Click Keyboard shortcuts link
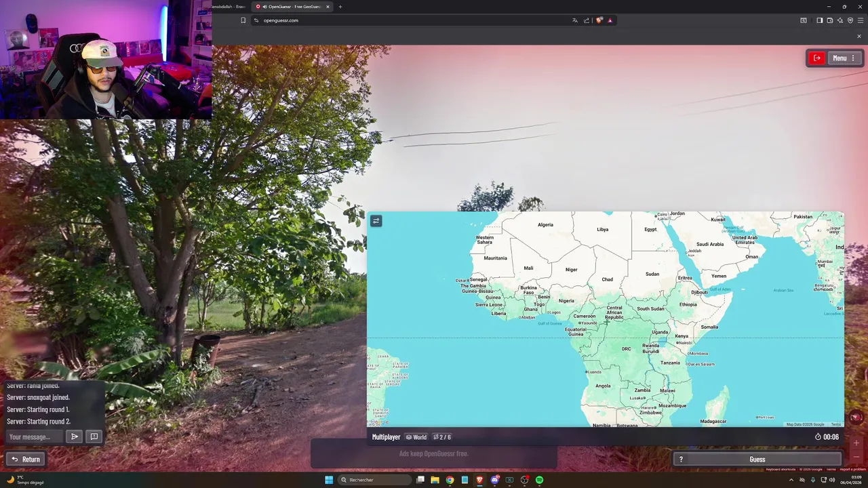 (781, 469)
